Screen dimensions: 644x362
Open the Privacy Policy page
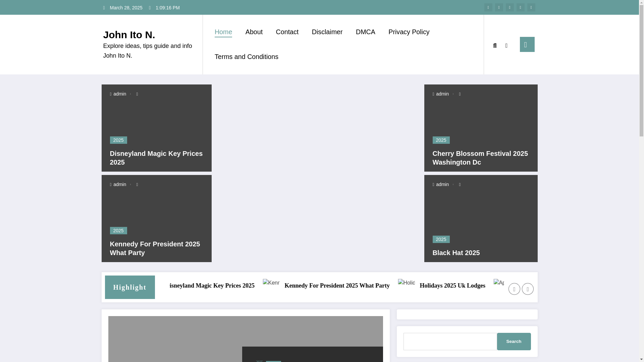click(x=409, y=32)
